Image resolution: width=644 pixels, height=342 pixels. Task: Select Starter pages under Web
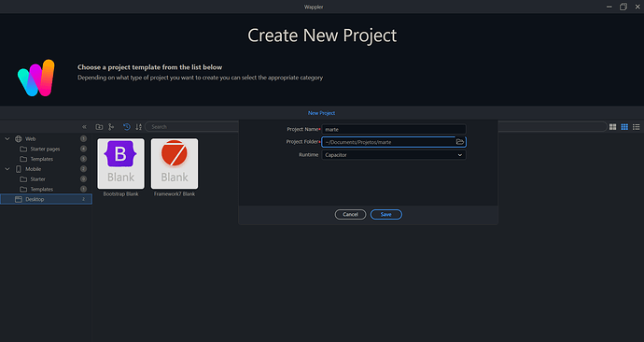46,149
